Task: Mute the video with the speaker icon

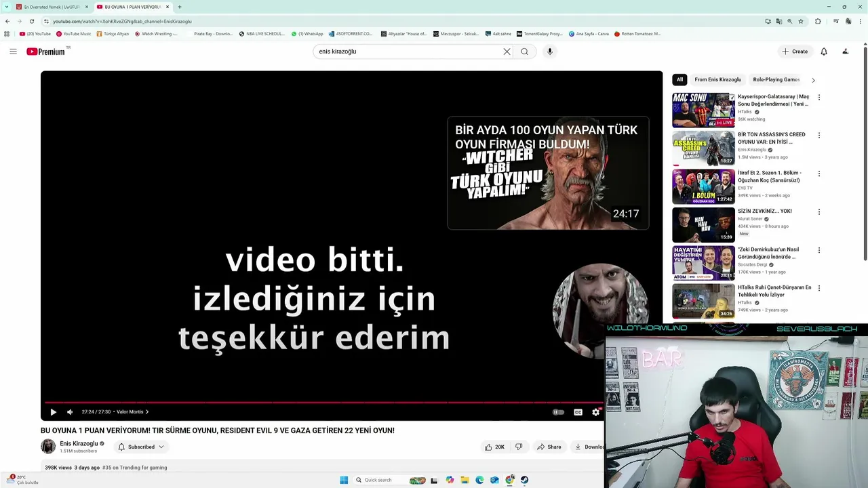Action: point(70,412)
